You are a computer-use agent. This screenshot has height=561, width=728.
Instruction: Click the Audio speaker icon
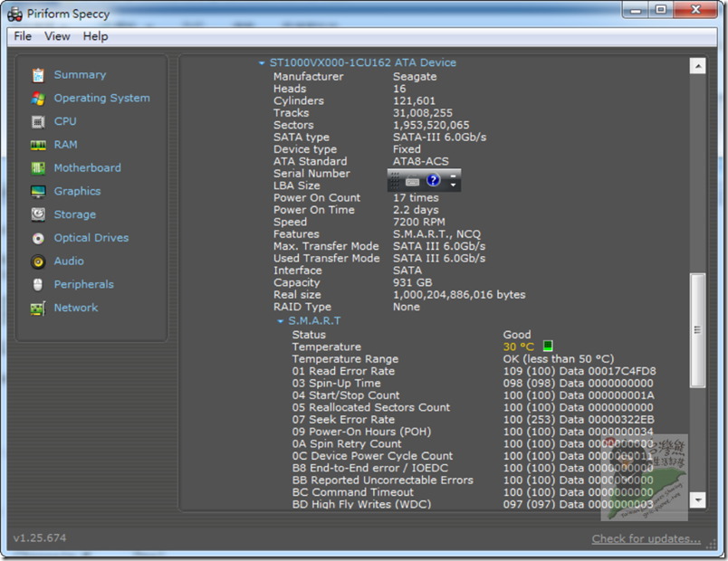click(x=38, y=261)
